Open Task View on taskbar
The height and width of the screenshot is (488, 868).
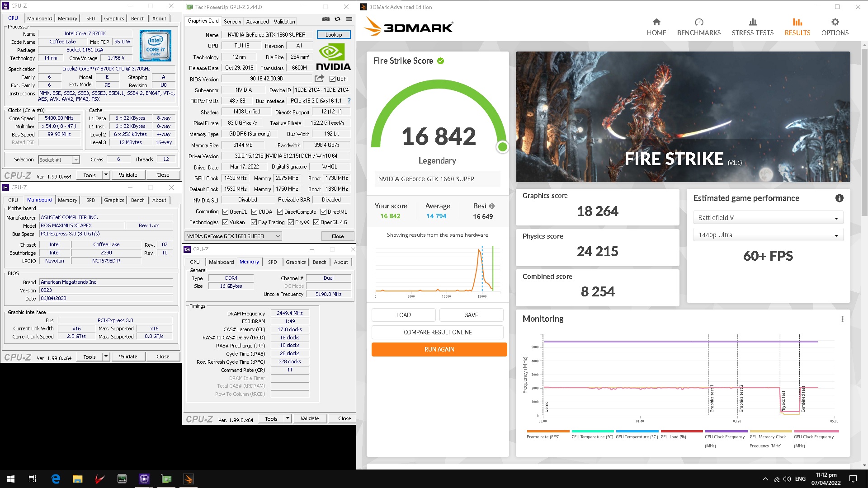[x=33, y=479]
